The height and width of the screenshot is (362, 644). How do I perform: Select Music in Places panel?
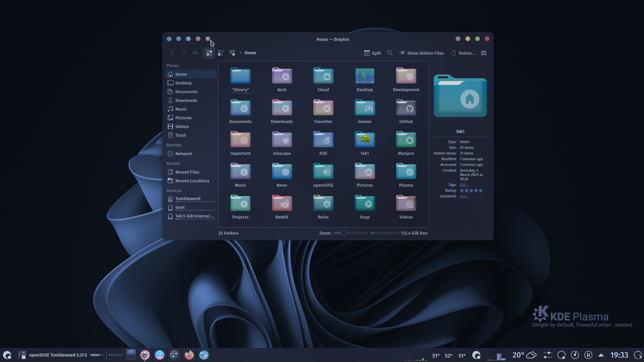[191, 109]
